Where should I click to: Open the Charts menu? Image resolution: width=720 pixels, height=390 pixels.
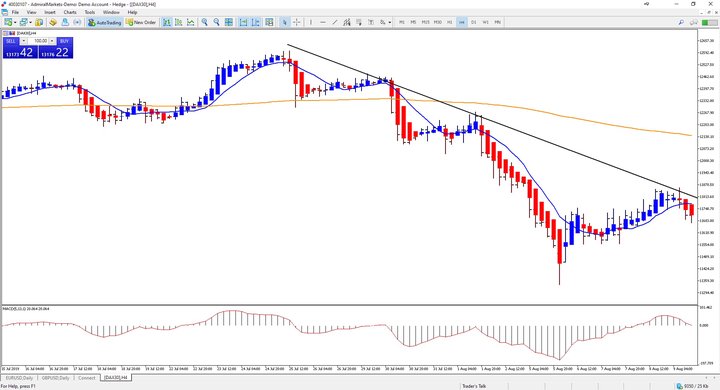coord(70,12)
